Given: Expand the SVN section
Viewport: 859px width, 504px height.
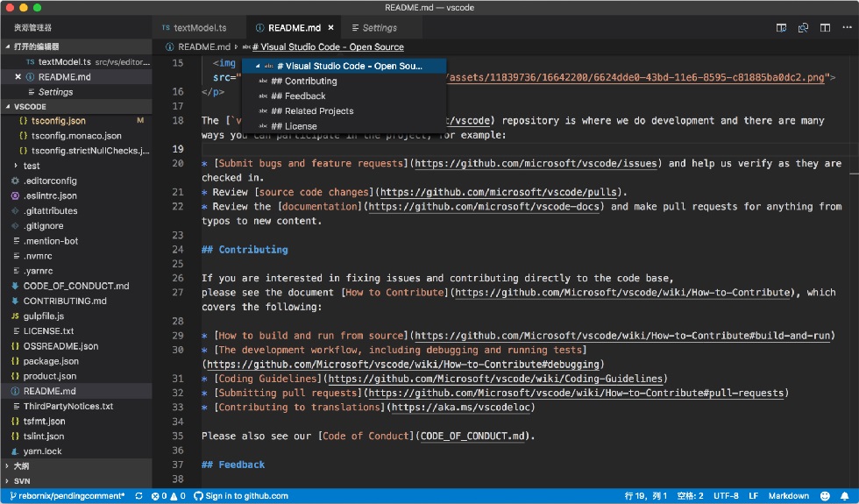Looking at the screenshot, I should pyautogui.click(x=76, y=481).
